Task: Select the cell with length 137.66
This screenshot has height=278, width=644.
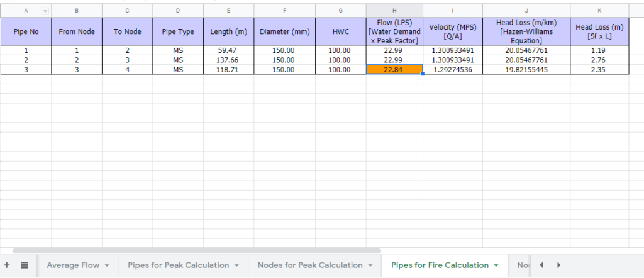Action: tap(228, 60)
